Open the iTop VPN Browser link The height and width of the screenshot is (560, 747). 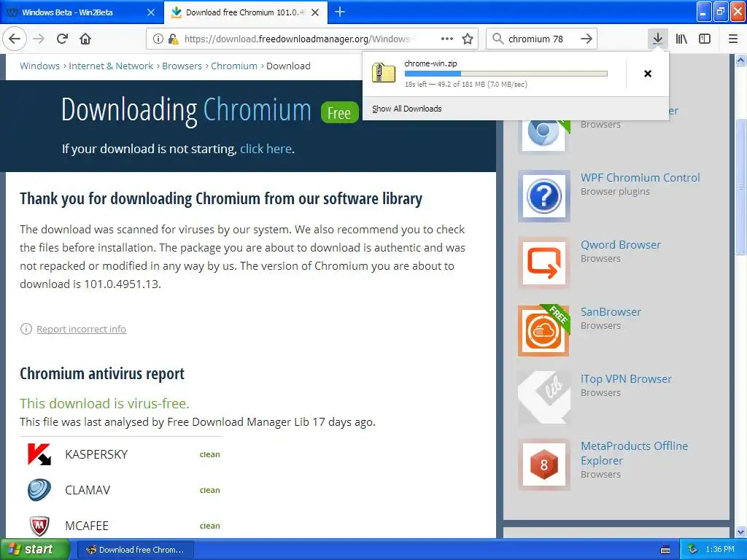click(627, 379)
